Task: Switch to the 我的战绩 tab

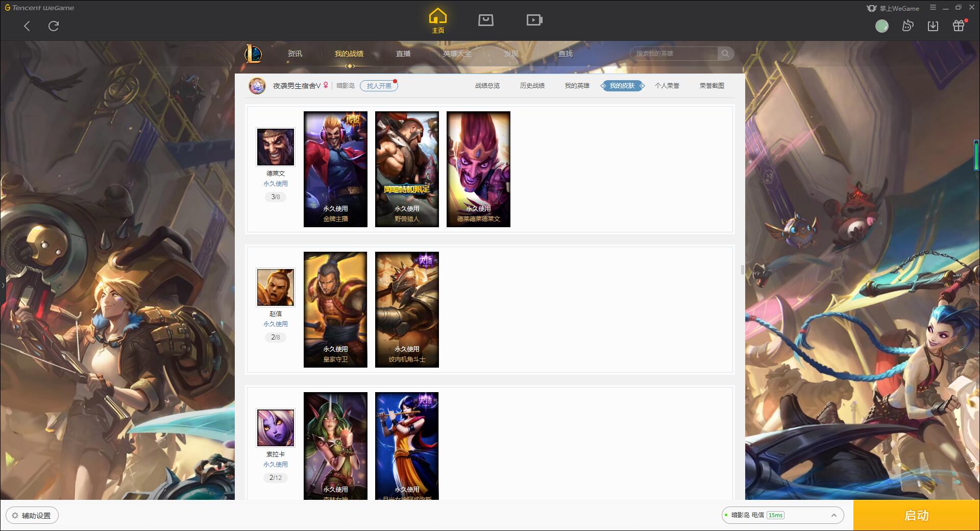Action: (349, 54)
